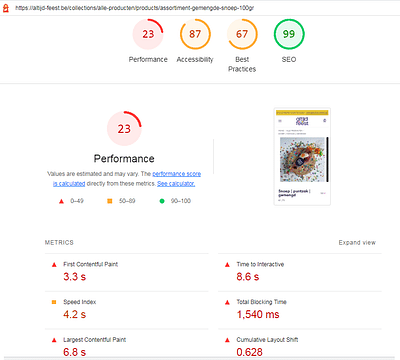The height and width of the screenshot is (360, 400).
Task: Click the mobile page screenshot thumbnail
Action: (x=302, y=156)
